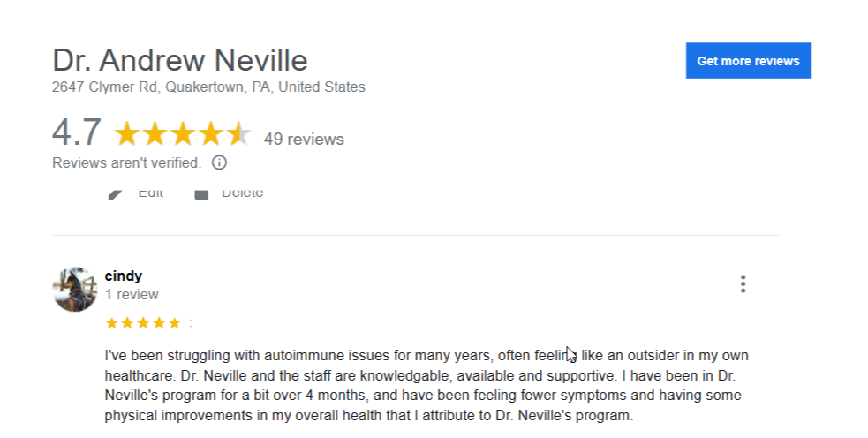Viewport: 868px width, 438px height.
Task: Click cindy's profile photo
Action: click(75, 289)
